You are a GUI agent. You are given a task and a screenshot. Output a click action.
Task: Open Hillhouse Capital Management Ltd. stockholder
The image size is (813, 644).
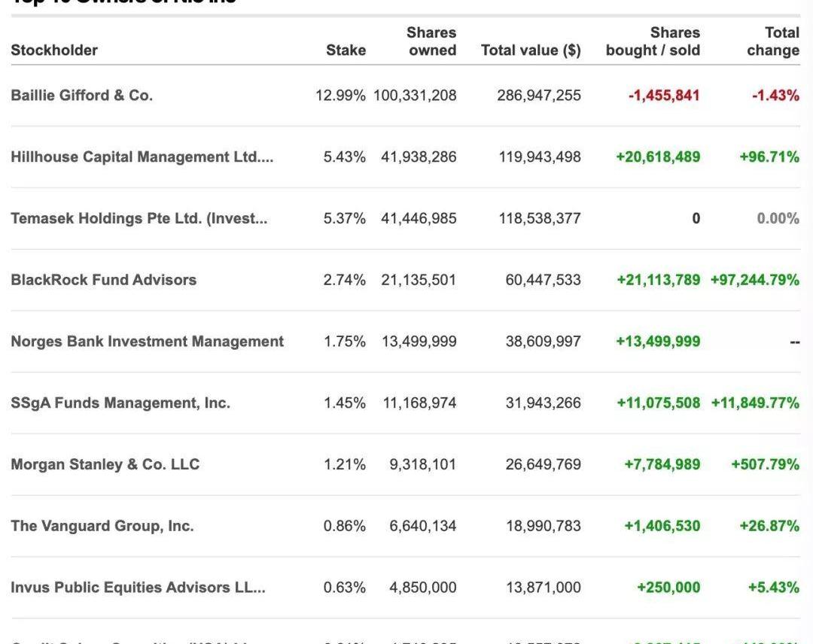click(x=142, y=157)
